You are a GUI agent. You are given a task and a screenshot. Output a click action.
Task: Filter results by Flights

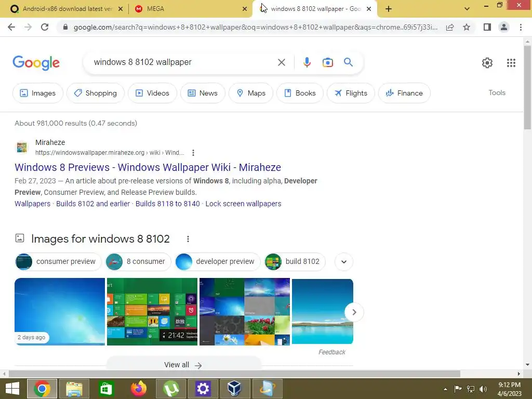[351, 93]
